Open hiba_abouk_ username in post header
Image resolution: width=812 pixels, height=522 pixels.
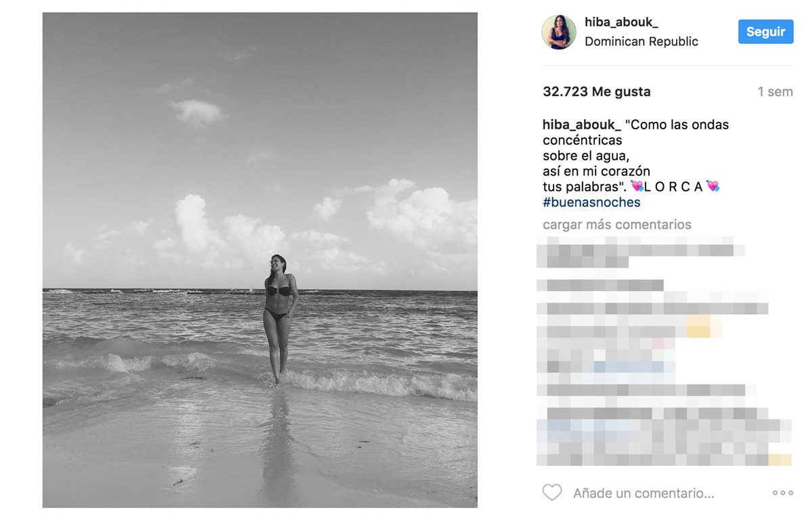(621, 22)
